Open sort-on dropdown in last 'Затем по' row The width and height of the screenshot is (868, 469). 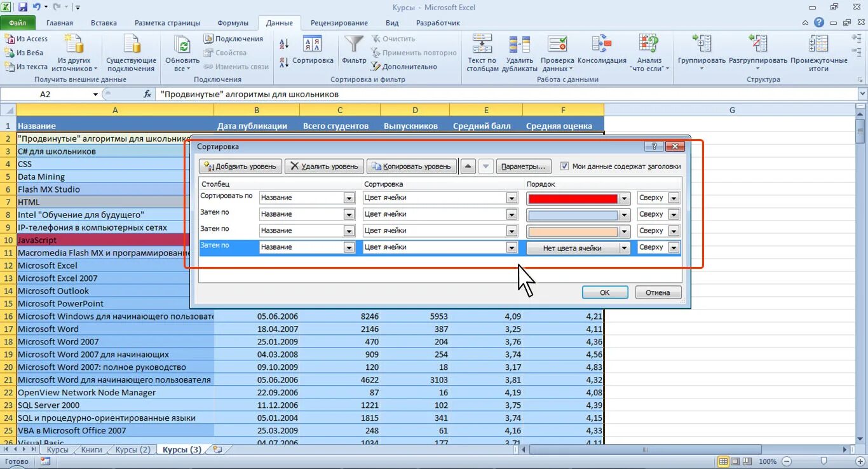click(512, 247)
